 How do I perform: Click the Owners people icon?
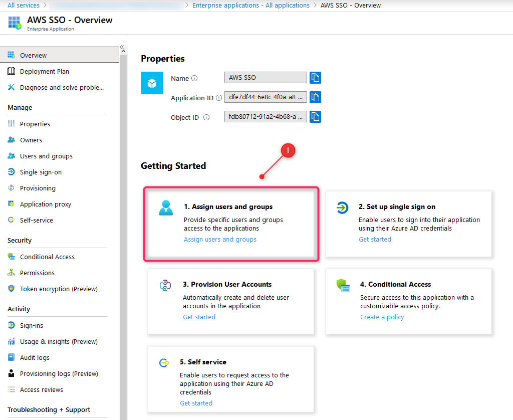(x=11, y=139)
